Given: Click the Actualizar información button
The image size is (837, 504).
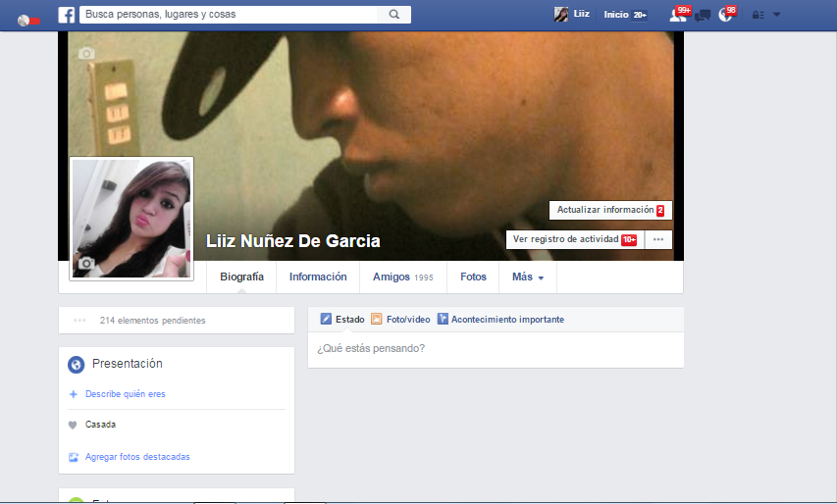Looking at the screenshot, I should pyautogui.click(x=610, y=210).
